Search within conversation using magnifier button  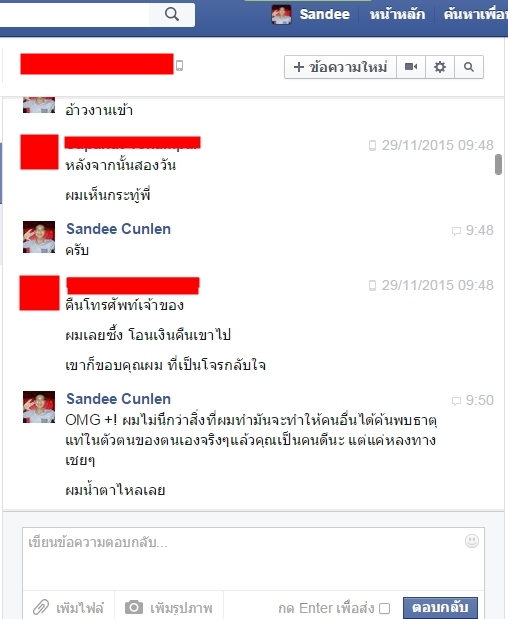tap(469, 67)
